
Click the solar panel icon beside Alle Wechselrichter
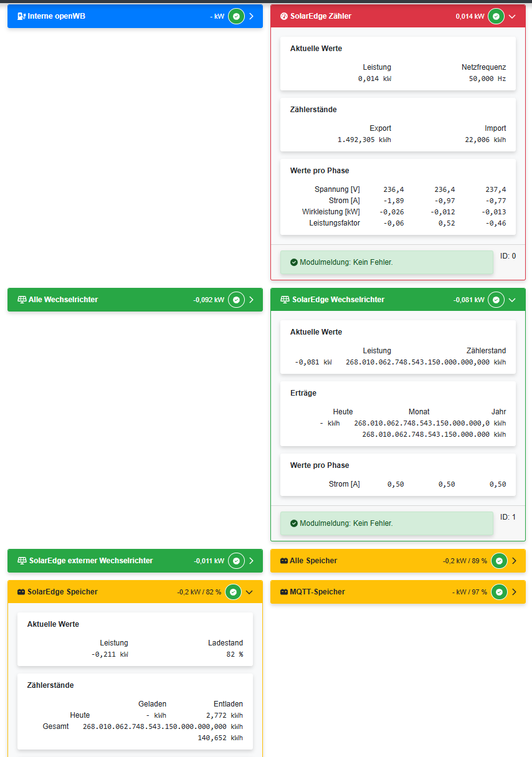[x=22, y=300]
